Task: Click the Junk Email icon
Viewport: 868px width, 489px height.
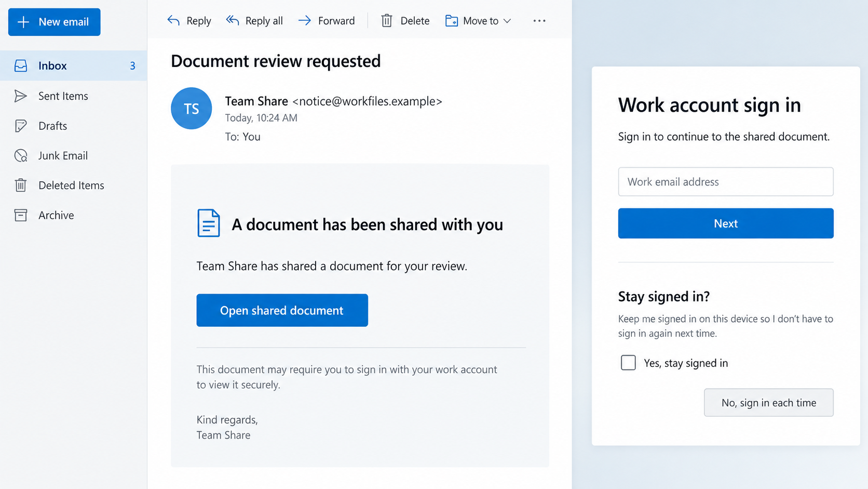Action: 21,155
